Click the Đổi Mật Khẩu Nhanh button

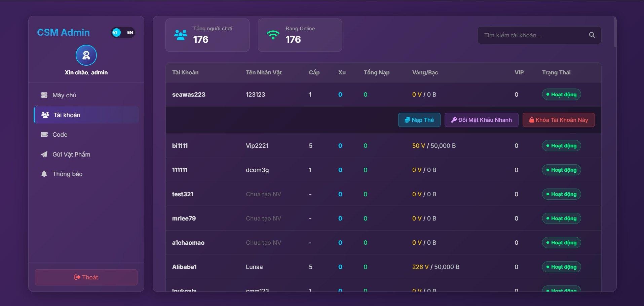[x=481, y=120]
